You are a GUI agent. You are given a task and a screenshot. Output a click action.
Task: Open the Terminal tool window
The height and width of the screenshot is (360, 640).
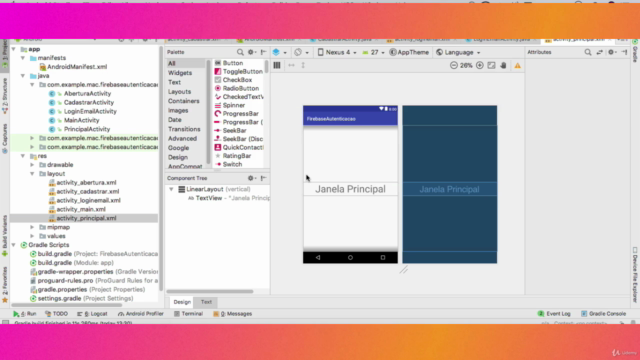(188, 313)
